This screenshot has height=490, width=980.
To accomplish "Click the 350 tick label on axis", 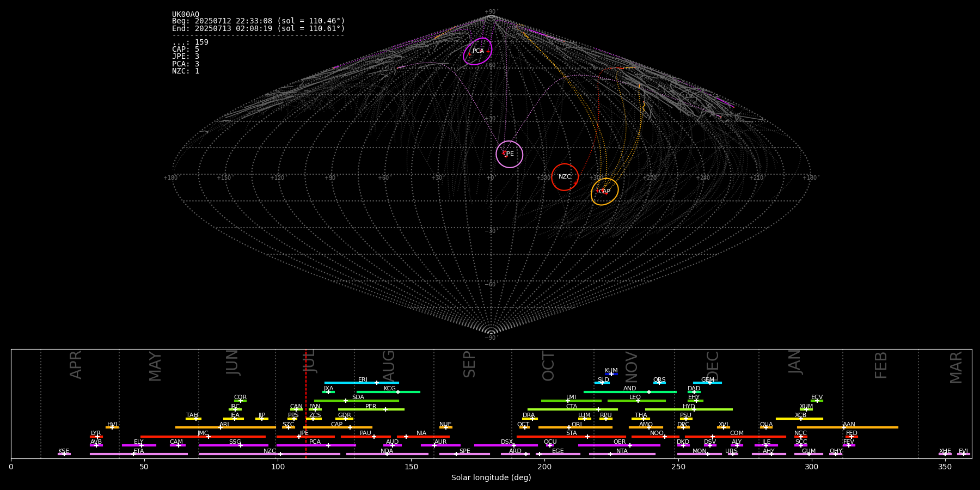I will (x=945, y=467).
